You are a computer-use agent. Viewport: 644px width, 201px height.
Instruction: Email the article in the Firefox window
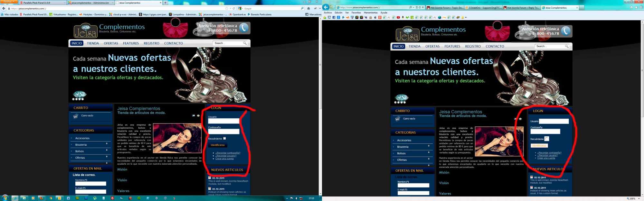(194, 115)
